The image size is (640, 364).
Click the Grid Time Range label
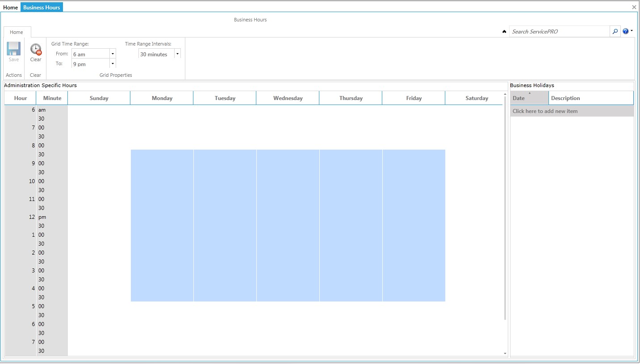click(70, 44)
